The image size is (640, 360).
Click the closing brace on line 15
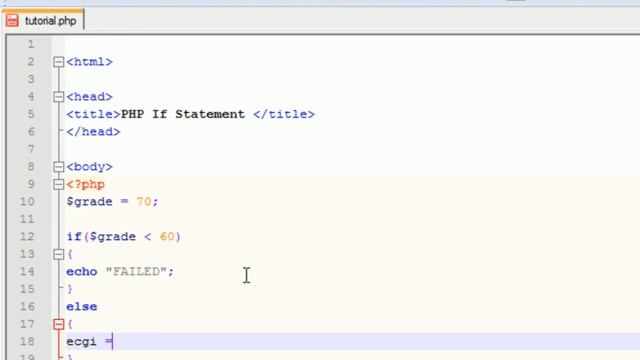click(x=70, y=289)
